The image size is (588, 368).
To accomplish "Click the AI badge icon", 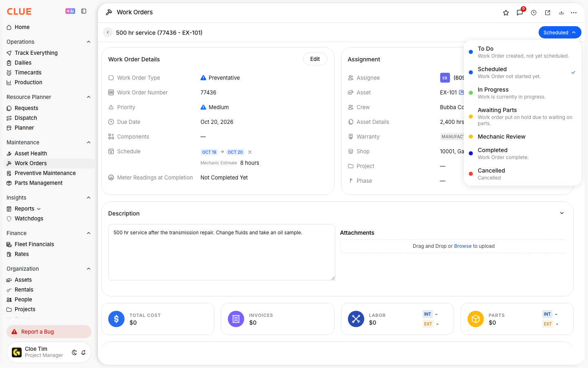I will pyautogui.click(x=70, y=11).
